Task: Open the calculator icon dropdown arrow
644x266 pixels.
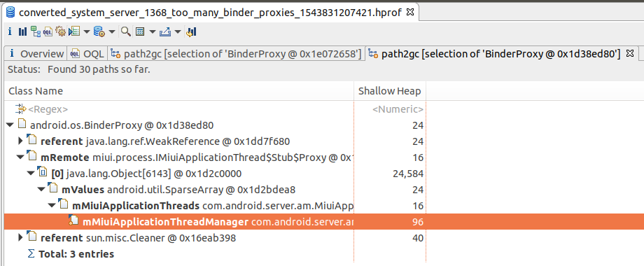Action: point(153,32)
